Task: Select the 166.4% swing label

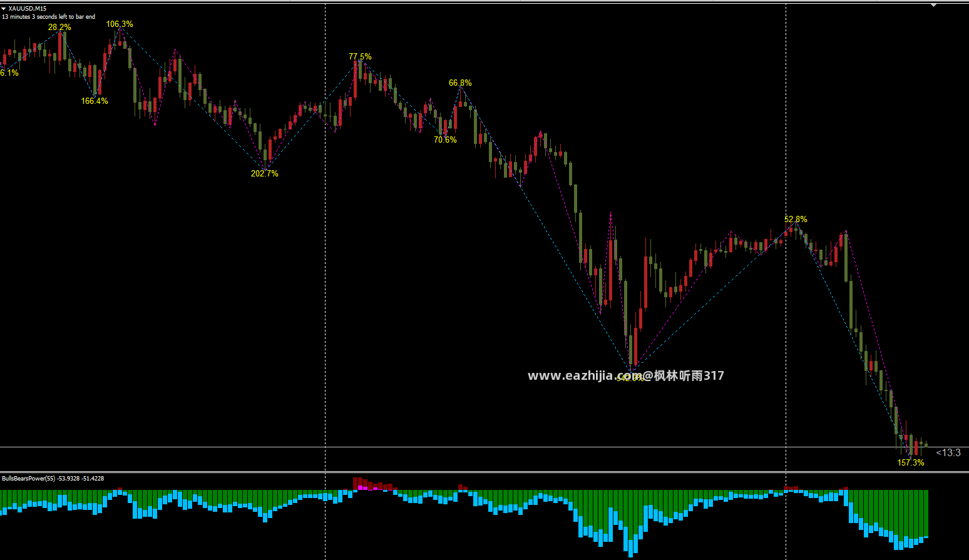Action: (x=95, y=101)
